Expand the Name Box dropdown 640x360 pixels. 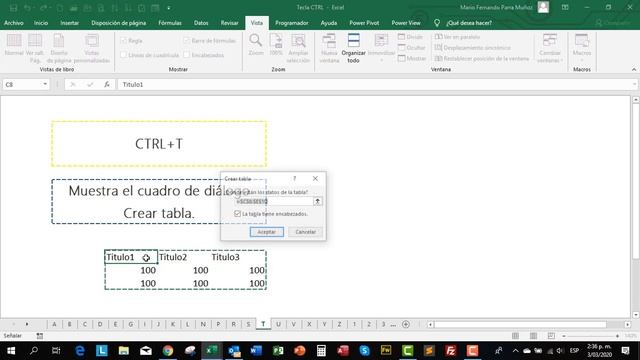pyautogui.click(x=45, y=84)
